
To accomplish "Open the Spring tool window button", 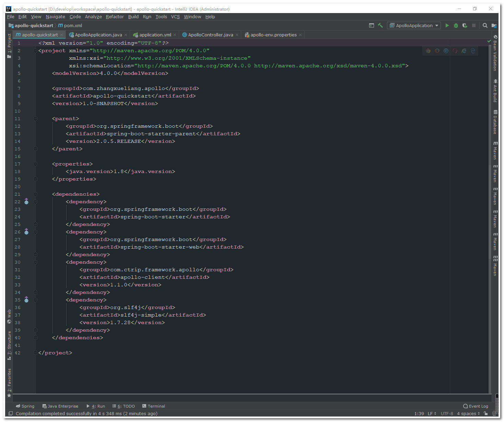I will click(25, 406).
